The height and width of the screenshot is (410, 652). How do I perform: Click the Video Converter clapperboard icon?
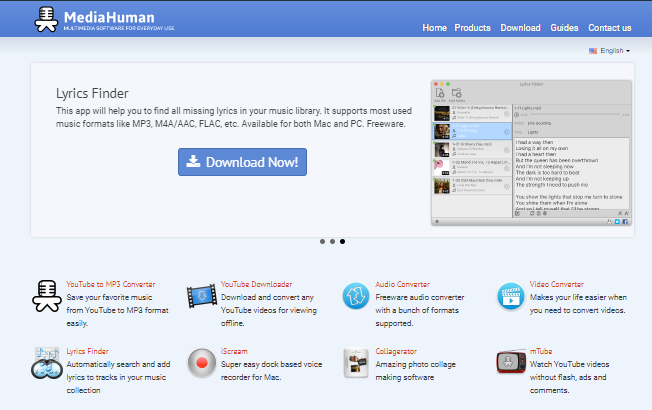pyautogui.click(x=511, y=296)
